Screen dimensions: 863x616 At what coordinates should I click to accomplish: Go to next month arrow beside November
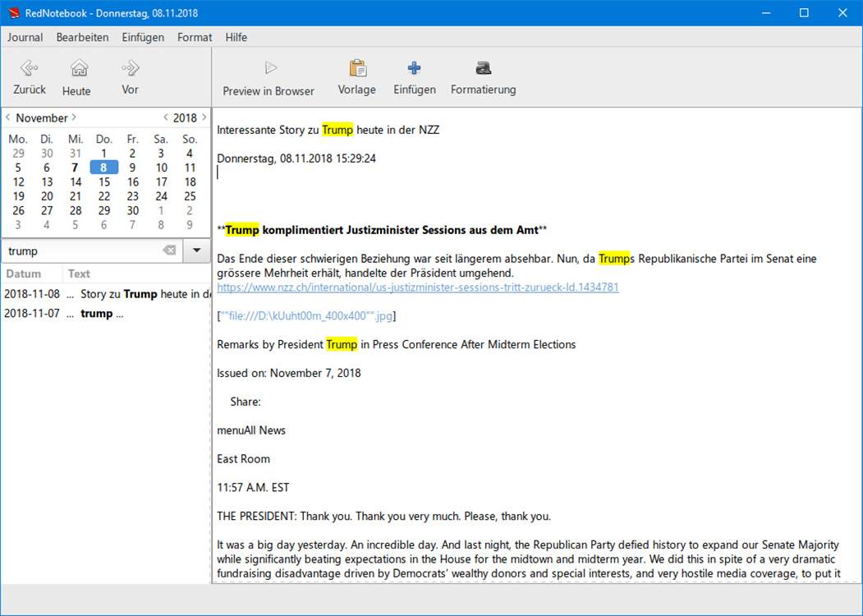coord(74,117)
